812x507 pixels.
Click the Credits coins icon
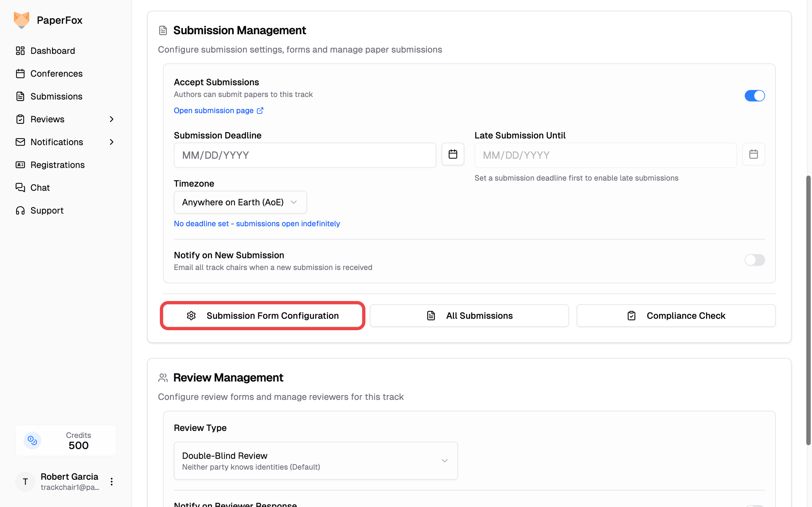pos(32,440)
